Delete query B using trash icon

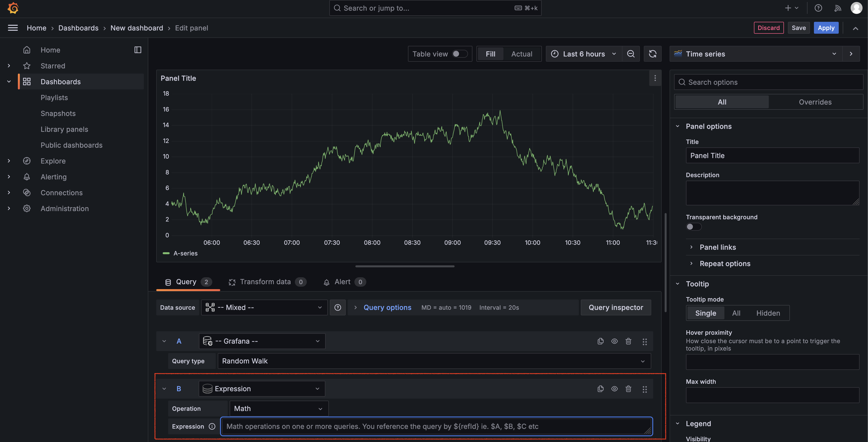pos(628,389)
